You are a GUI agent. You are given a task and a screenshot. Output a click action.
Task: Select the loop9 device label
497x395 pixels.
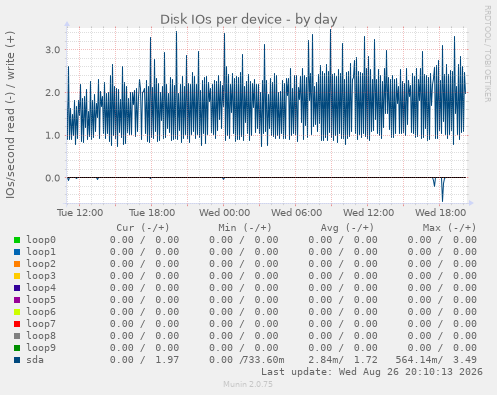pos(41,348)
